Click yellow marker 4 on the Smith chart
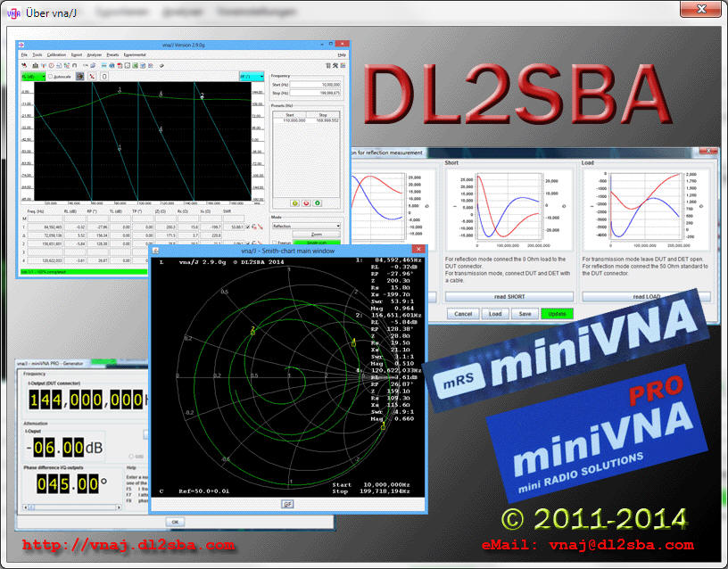The width and height of the screenshot is (728, 569). (354, 342)
